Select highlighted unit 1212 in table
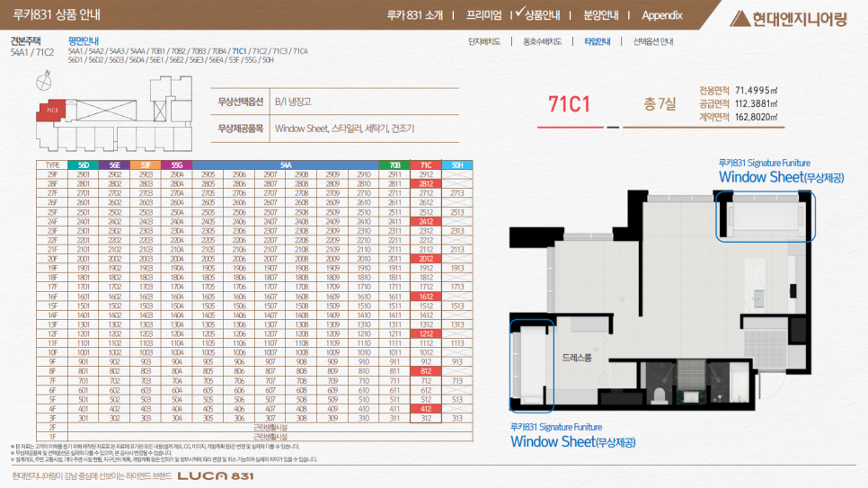Viewport: 868px width, 488px height. pyautogui.click(x=426, y=334)
